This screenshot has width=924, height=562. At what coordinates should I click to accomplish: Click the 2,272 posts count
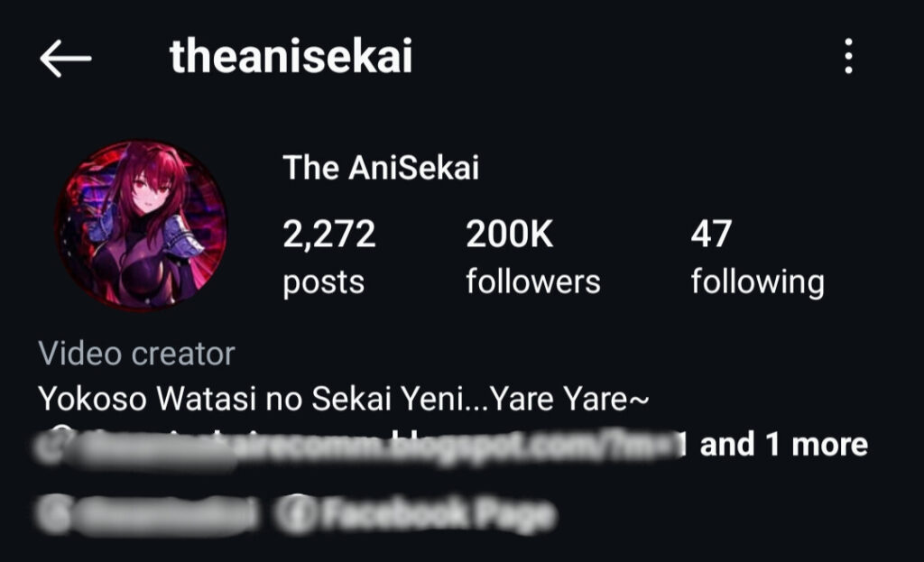click(328, 234)
